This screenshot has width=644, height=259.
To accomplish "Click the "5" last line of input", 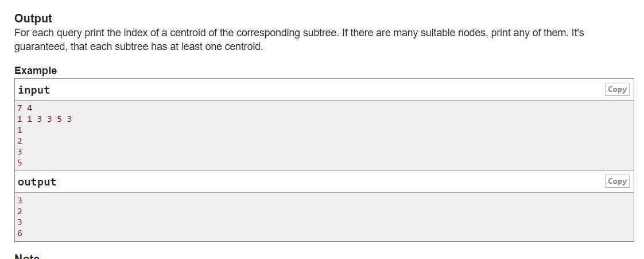I will [x=20, y=163].
